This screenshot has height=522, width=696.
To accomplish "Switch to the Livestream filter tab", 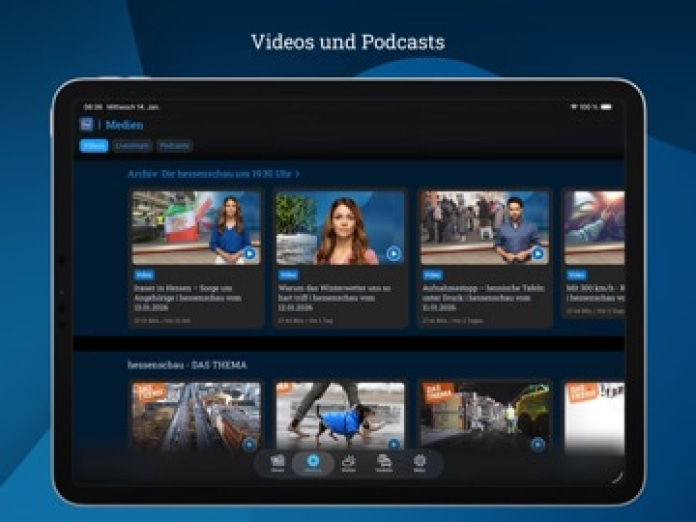I will (x=132, y=146).
